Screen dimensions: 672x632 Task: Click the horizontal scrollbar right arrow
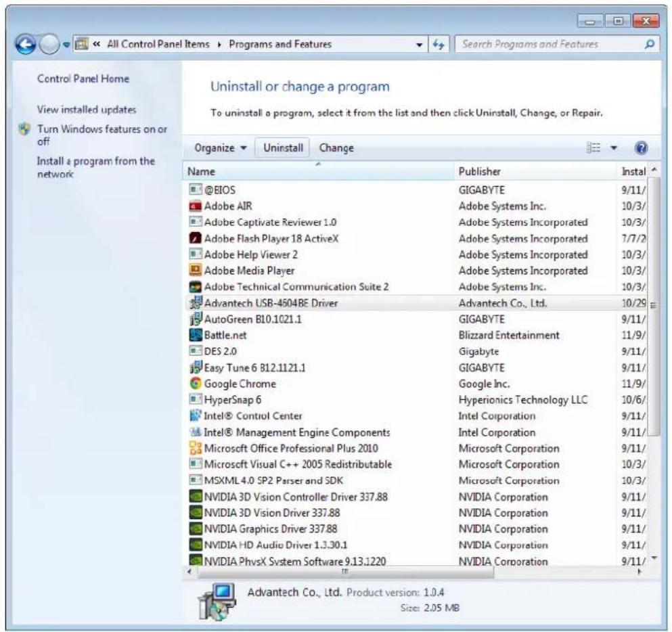click(640, 572)
